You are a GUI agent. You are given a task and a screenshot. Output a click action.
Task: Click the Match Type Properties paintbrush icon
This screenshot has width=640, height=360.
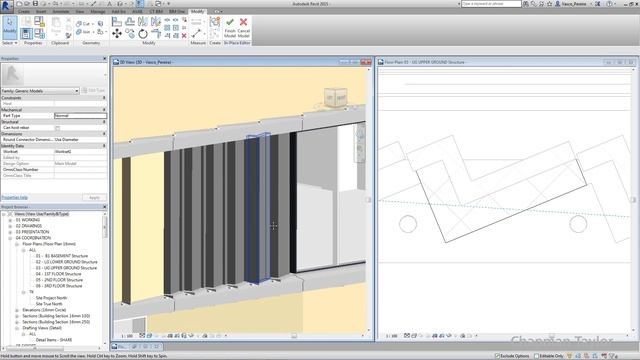coord(69,36)
